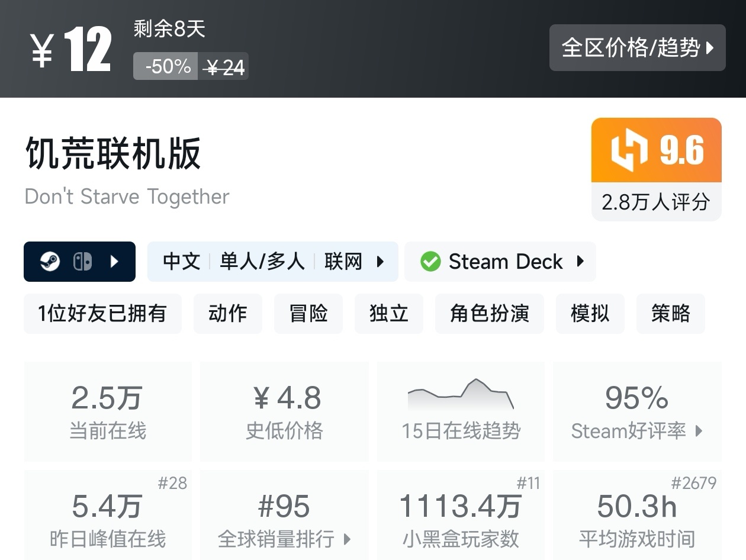746x560 pixels.
Task: Click the 剩余8天 remaining time label
Action: (x=169, y=28)
